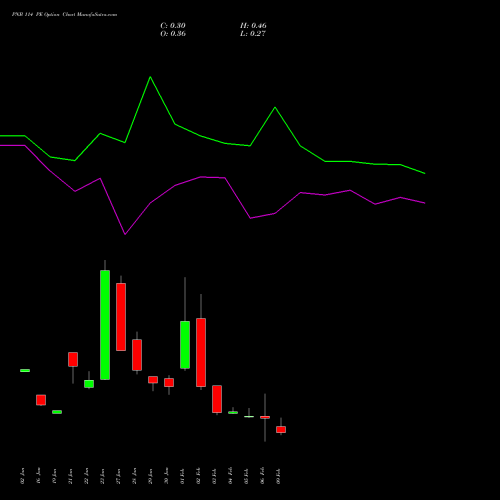
Task: Click the close value 'C: 0.30'
Action: (173, 26)
